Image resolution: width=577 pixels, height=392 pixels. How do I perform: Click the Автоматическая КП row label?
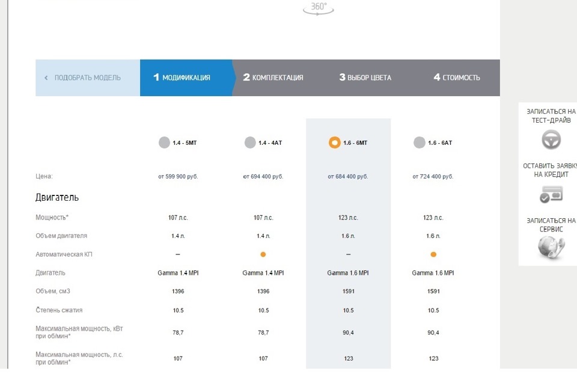[x=64, y=254]
